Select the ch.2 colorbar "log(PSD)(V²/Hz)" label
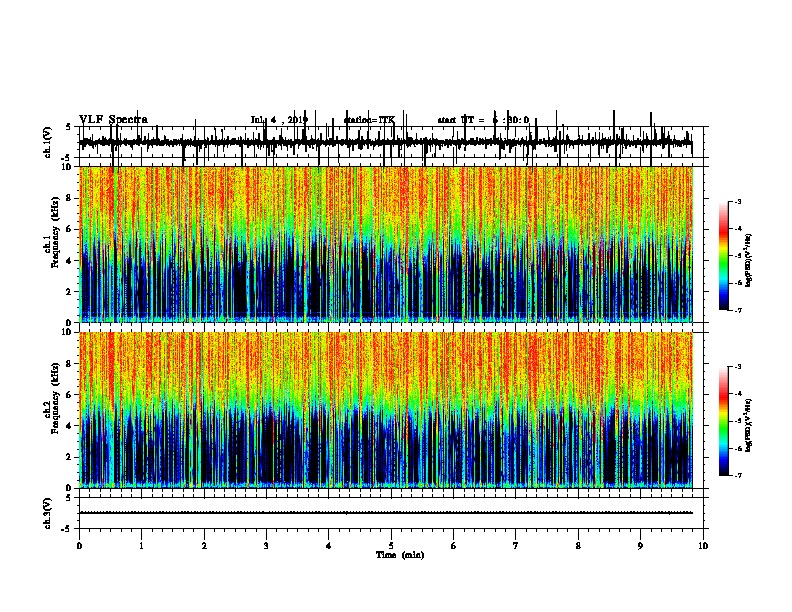The width and height of the screenshot is (792, 612). 748,425
